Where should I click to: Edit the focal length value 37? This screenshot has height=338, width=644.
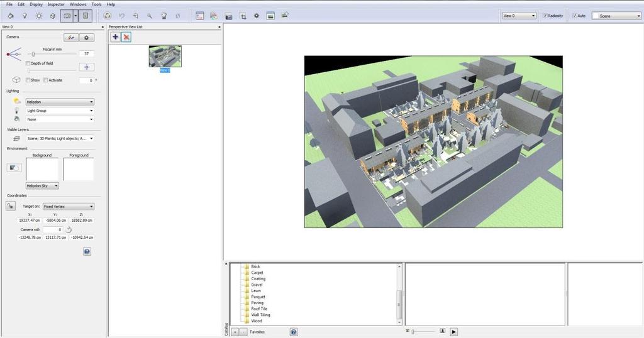tap(86, 54)
